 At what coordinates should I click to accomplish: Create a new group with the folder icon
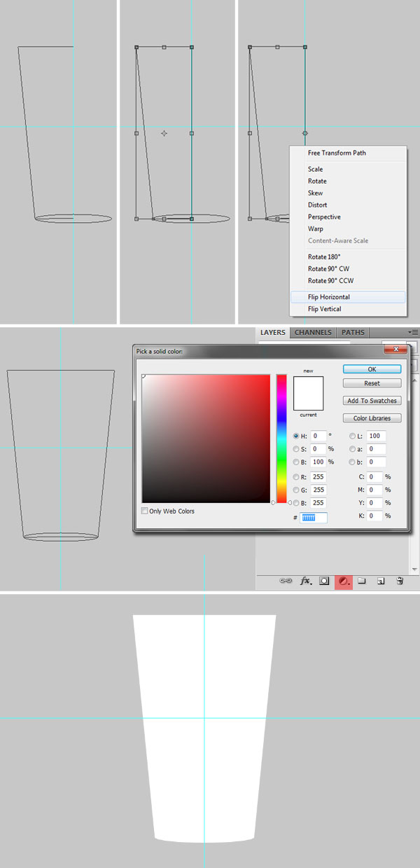pyautogui.click(x=363, y=581)
